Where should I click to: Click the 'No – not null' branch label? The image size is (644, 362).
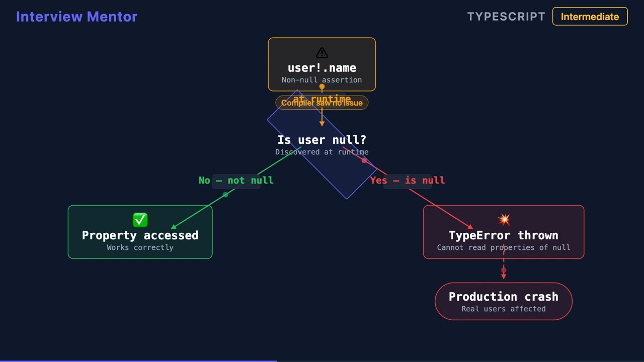pyautogui.click(x=236, y=180)
